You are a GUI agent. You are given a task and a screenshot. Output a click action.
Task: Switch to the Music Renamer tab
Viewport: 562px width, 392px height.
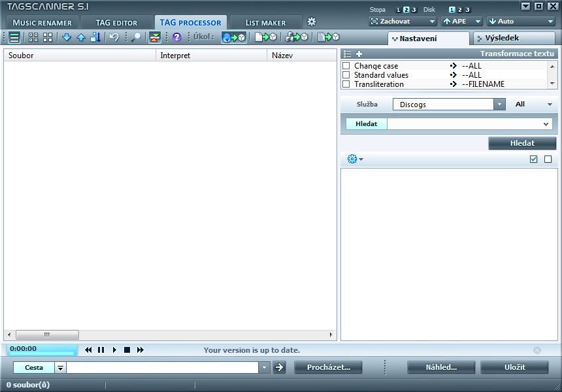click(x=42, y=23)
